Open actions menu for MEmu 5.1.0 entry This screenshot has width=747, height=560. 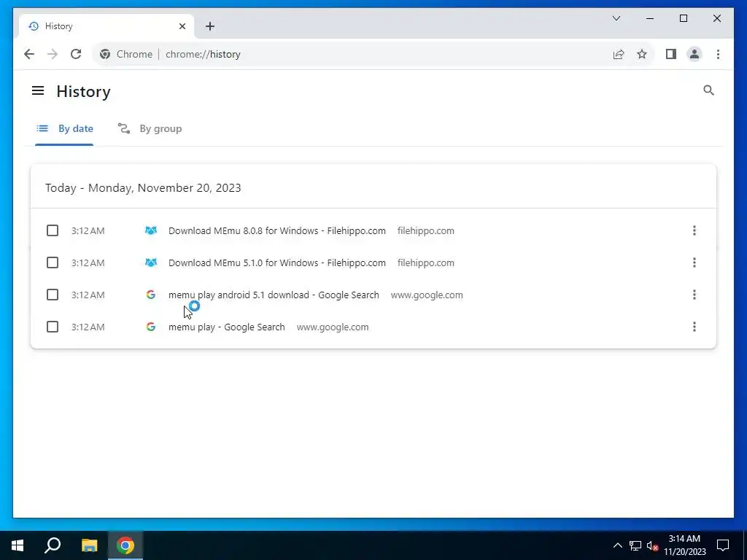click(694, 262)
